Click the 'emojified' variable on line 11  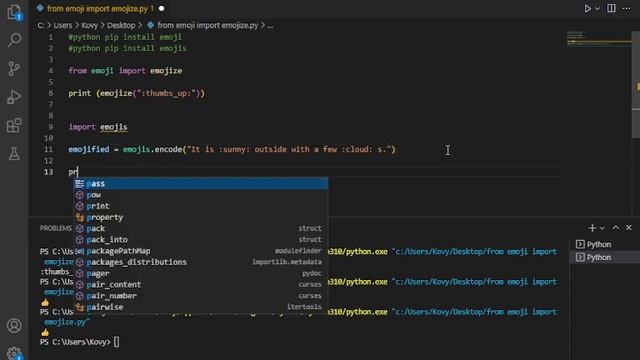tap(89, 149)
